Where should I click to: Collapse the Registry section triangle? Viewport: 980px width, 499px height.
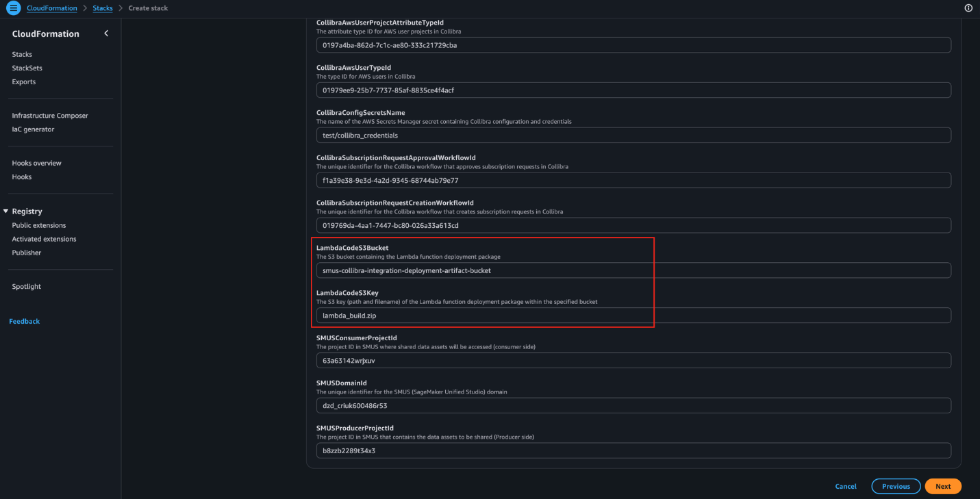[6, 212]
